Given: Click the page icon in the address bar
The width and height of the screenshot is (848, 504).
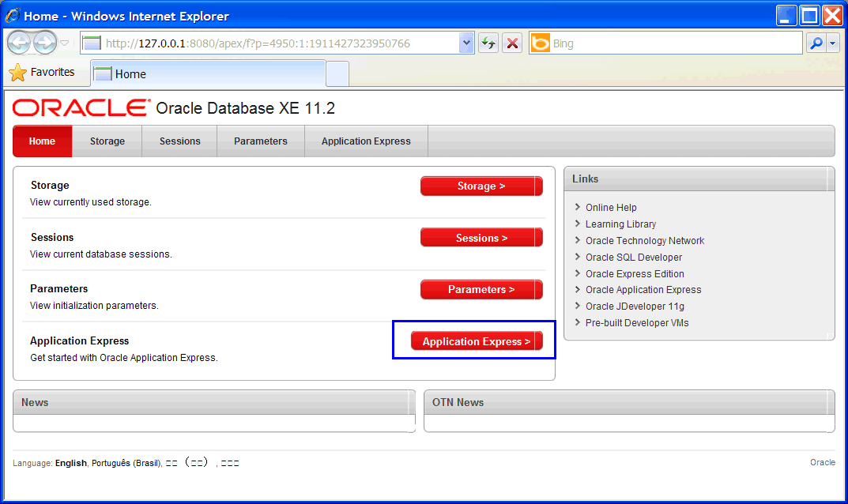Looking at the screenshot, I should click(x=92, y=43).
